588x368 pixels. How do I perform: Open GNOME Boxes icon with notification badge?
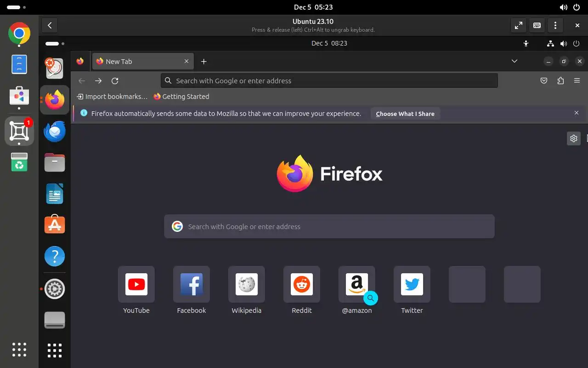pos(19,132)
